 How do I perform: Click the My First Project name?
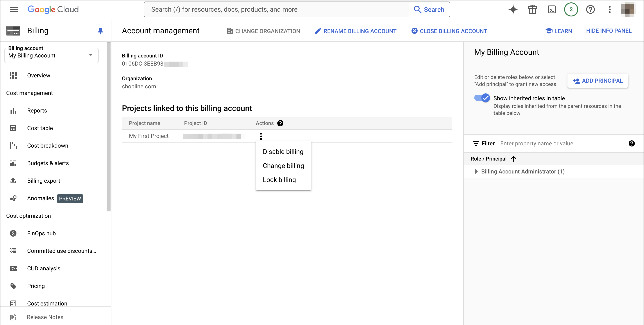click(149, 136)
